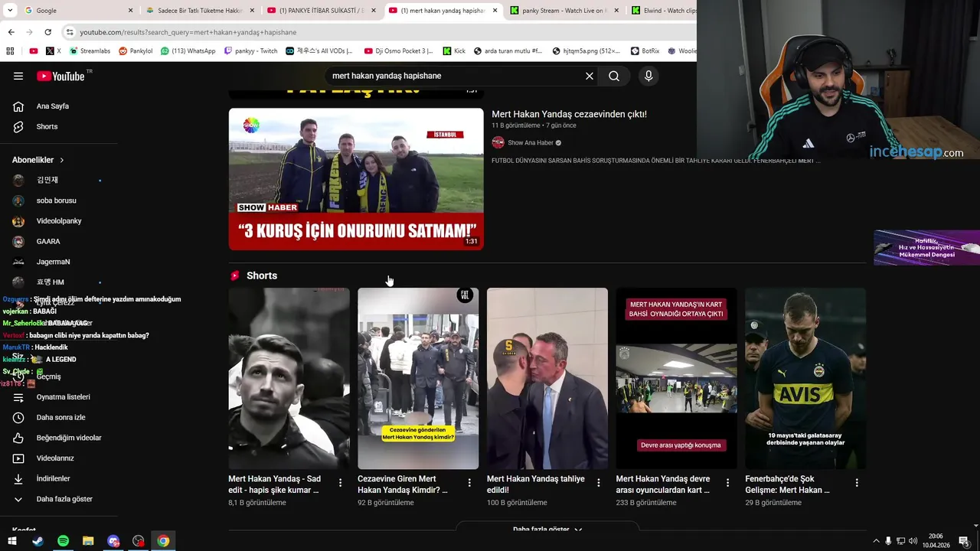Image resolution: width=980 pixels, height=551 pixels.
Task: Open Spotify from the taskbar
Action: pos(63,541)
